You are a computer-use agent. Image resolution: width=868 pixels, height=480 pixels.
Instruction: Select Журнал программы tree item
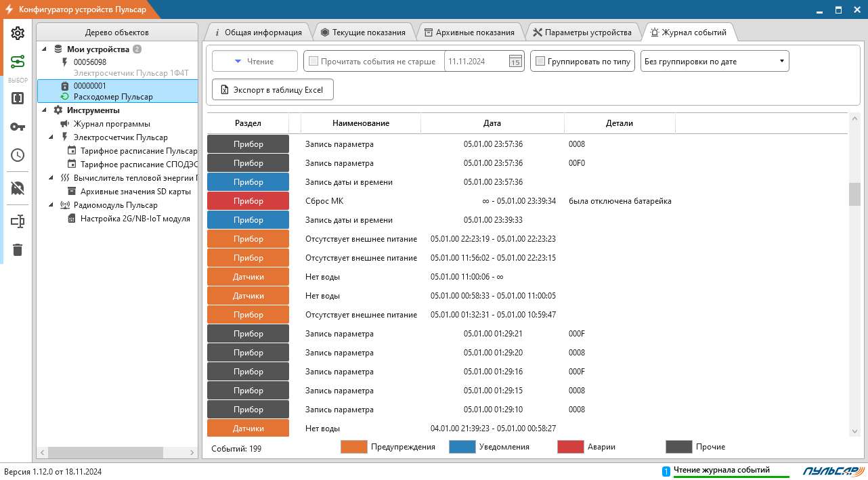(112, 124)
